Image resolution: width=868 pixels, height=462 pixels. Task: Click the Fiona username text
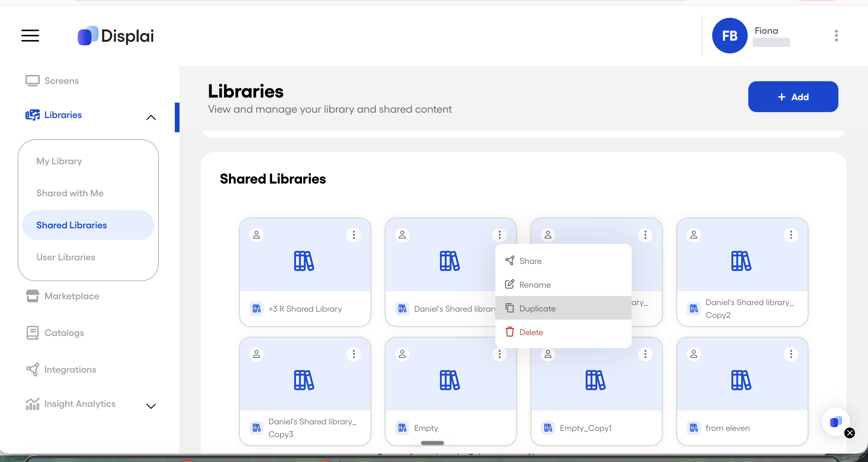point(766,31)
